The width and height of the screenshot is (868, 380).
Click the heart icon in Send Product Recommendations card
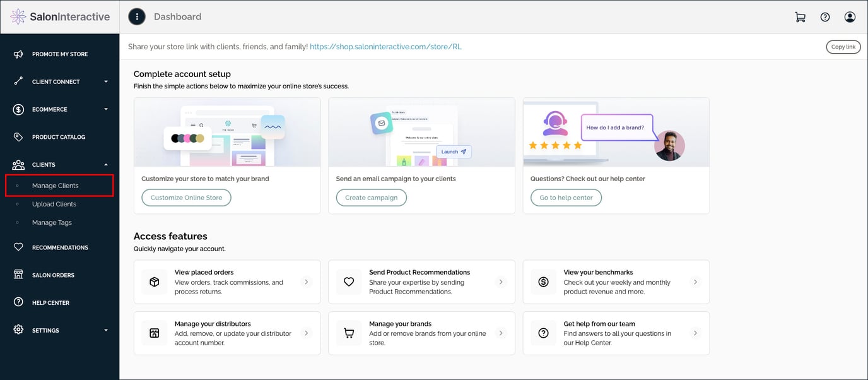[349, 282]
